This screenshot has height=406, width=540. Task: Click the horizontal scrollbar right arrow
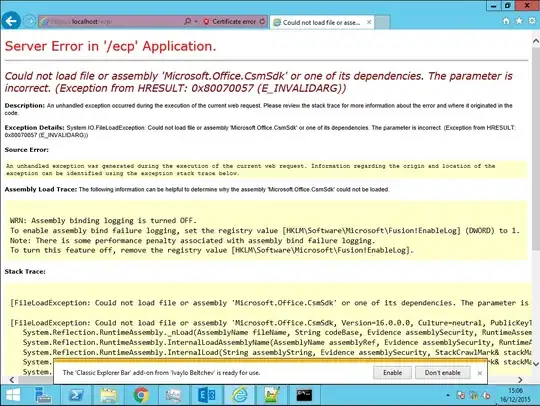[520, 379]
